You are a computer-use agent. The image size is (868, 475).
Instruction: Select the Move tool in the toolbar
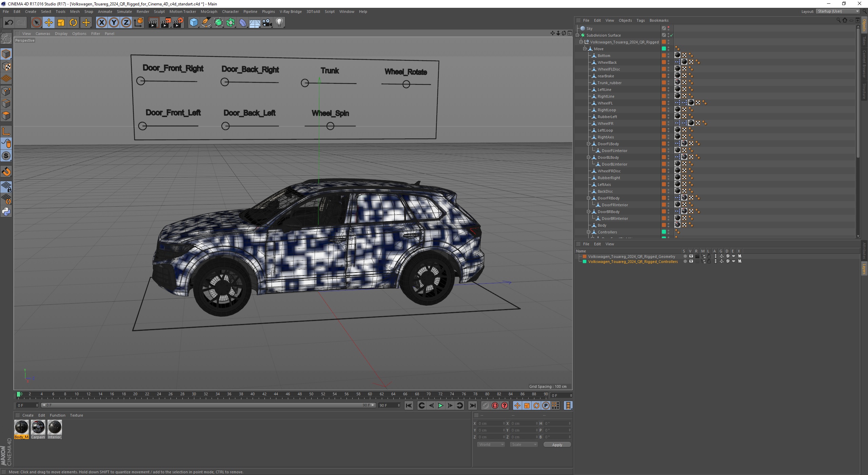(48, 23)
